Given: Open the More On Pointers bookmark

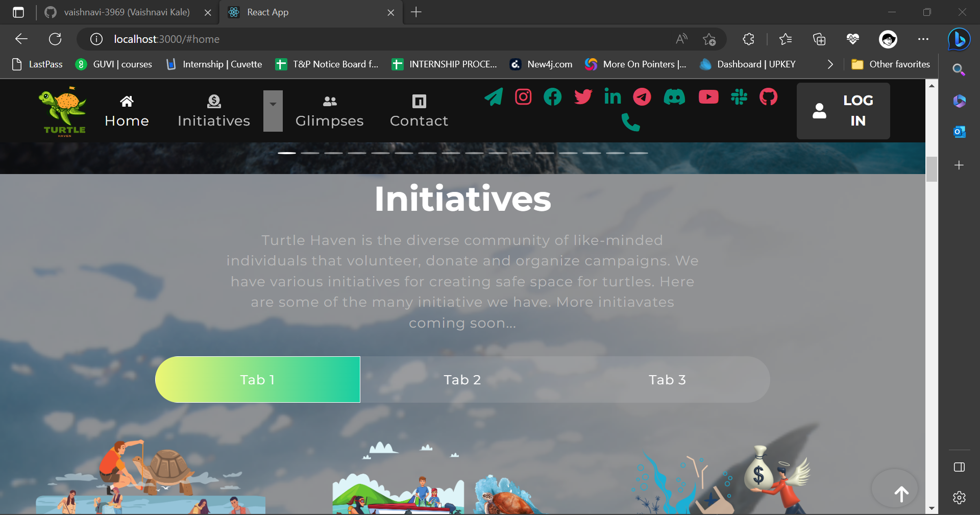Looking at the screenshot, I should point(636,64).
